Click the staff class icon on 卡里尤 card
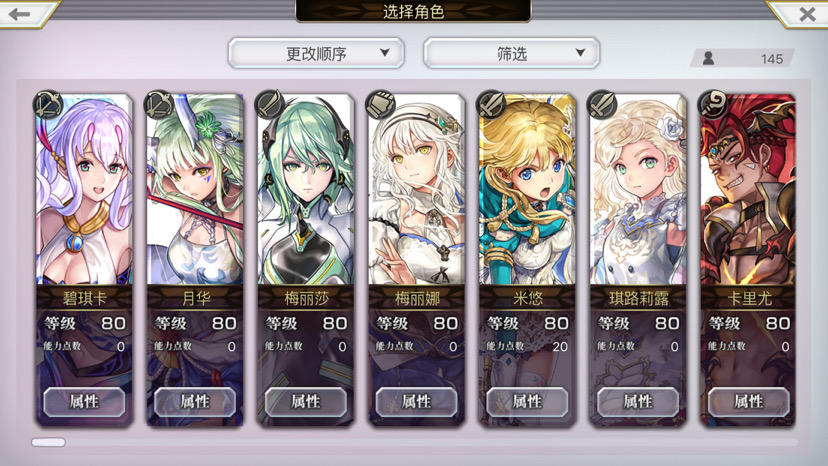The image size is (828, 466). 713,104
